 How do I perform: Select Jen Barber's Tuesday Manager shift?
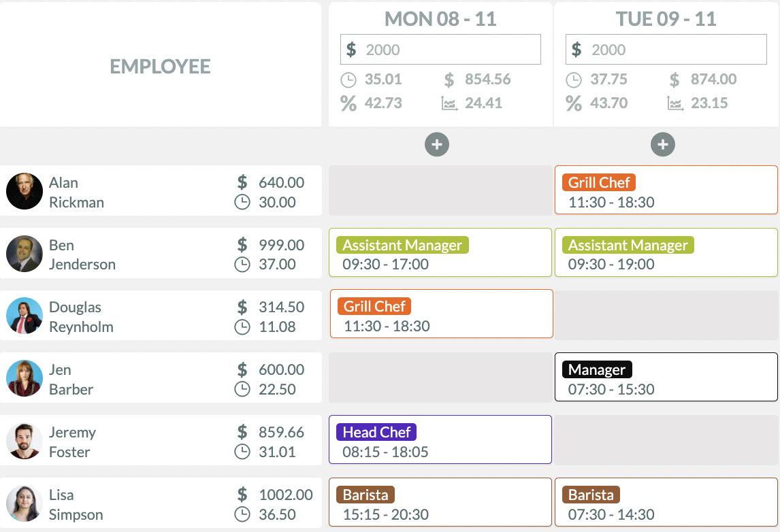[x=666, y=377]
